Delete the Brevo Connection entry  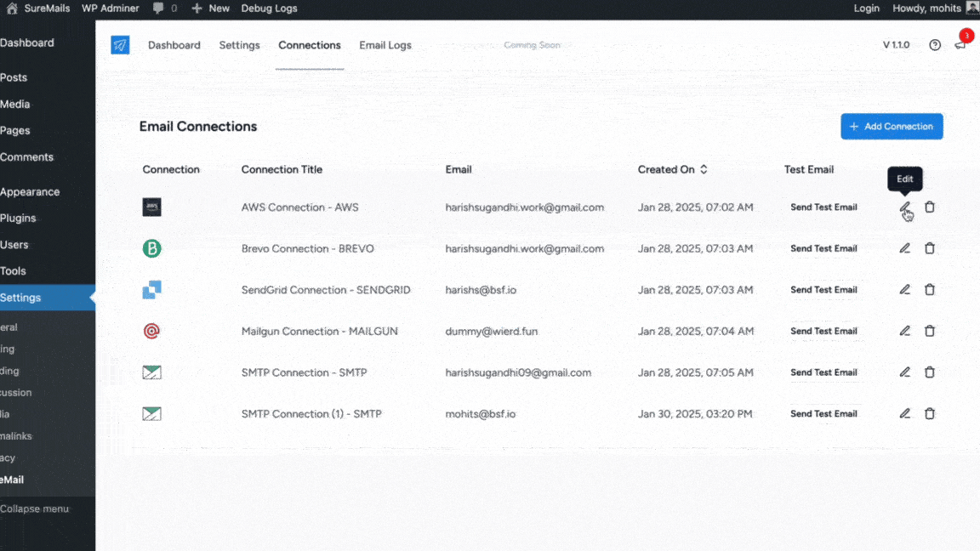click(x=930, y=248)
